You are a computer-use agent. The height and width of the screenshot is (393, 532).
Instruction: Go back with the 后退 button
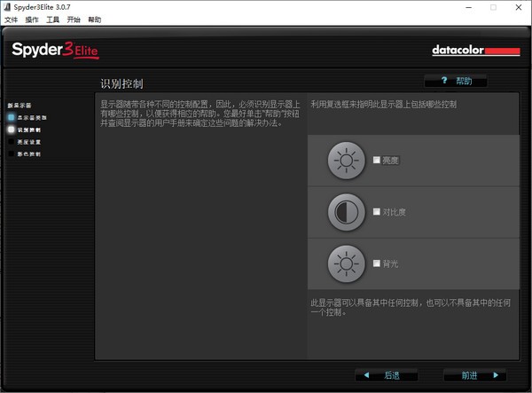coord(386,375)
